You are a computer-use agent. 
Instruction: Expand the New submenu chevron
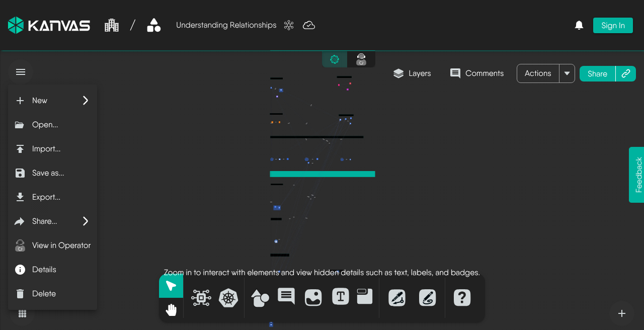pyautogui.click(x=86, y=101)
